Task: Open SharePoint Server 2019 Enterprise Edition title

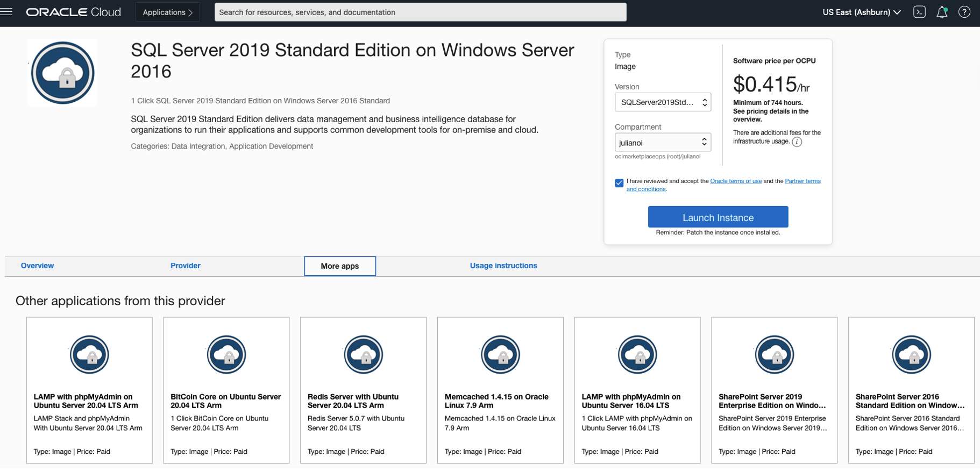Action: coord(772,401)
